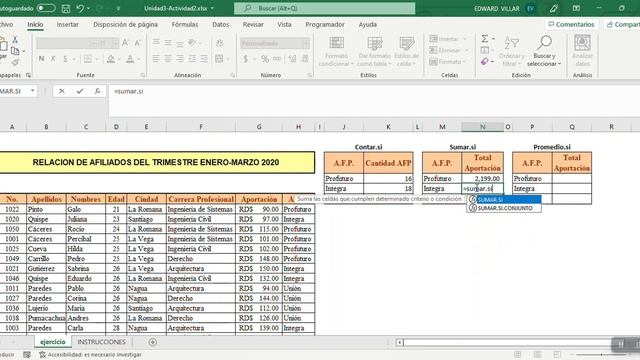Click the Accounting dollar format icon

(246, 59)
